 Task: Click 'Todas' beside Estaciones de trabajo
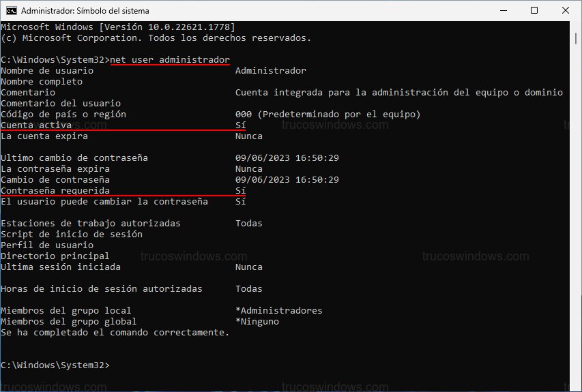pos(248,223)
